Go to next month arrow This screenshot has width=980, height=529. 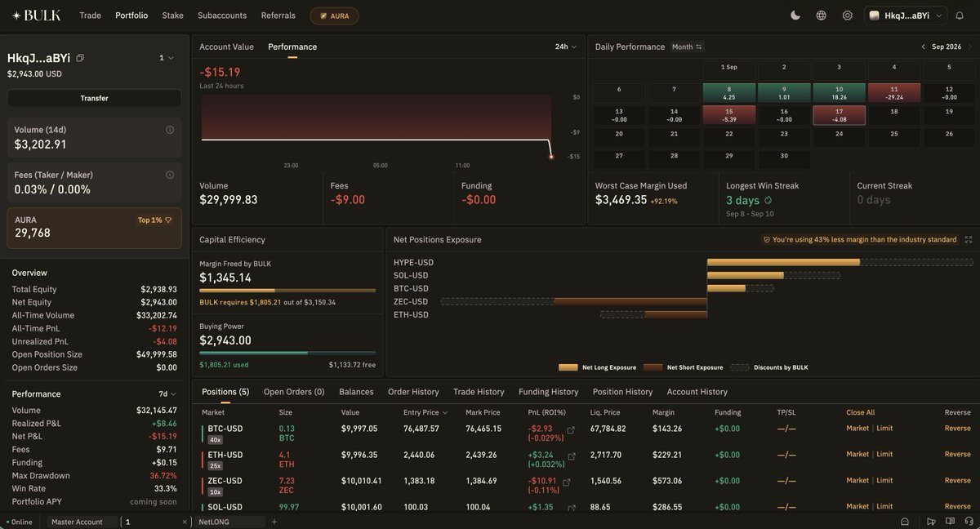pyautogui.click(x=969, y=47)
